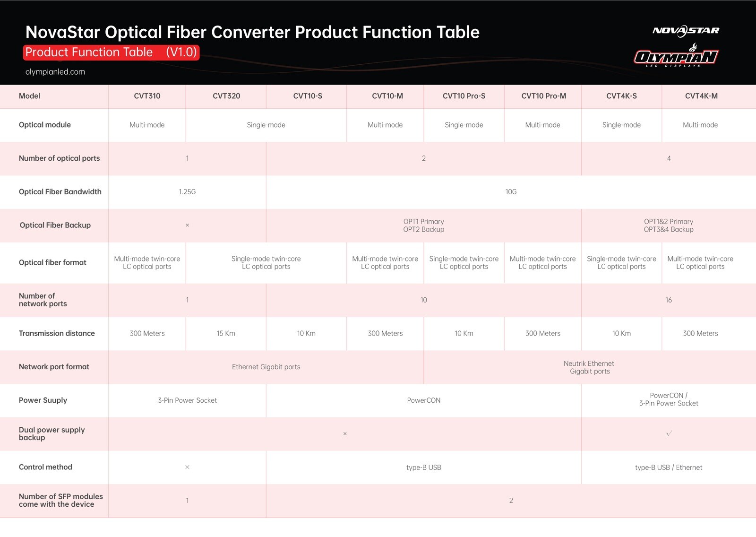The width and height of the screenshot is (756, 537).
Task: Click the 3-Pin Power Socket cell
Action: (x=187, y=400)
